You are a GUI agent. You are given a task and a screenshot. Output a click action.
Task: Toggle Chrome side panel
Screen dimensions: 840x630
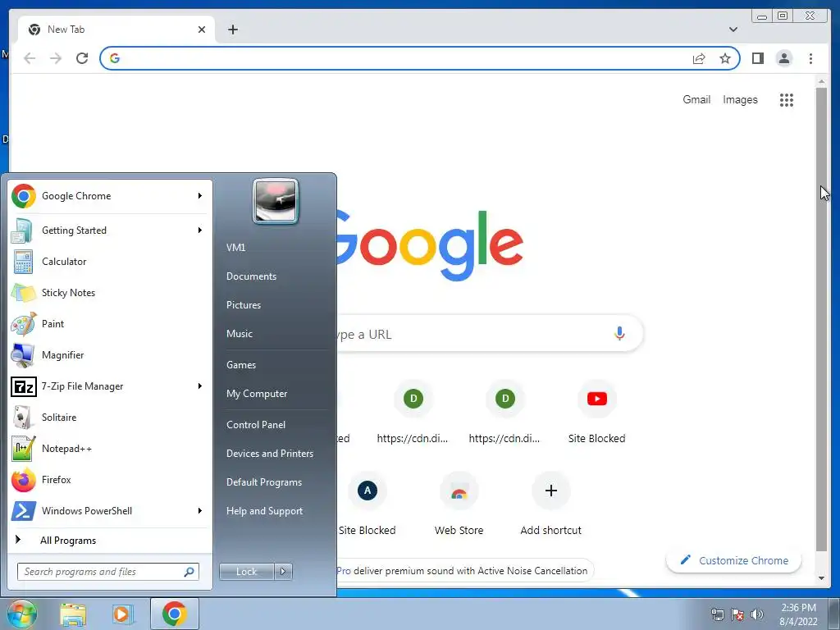click(757, 58)
